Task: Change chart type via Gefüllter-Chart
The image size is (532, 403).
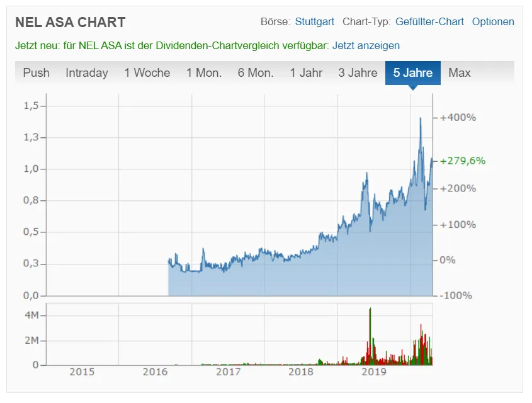Action: point(429,21)
